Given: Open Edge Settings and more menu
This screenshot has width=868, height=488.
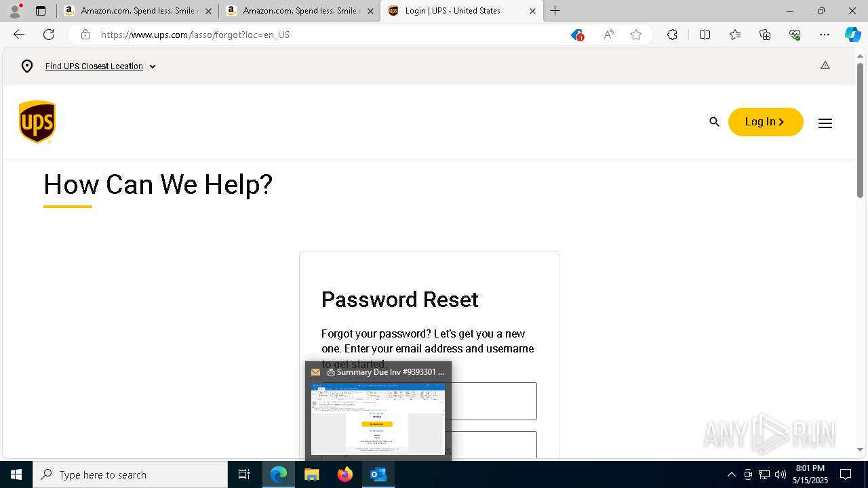Looking at the screenshot, I should click(x=825, y=35).
